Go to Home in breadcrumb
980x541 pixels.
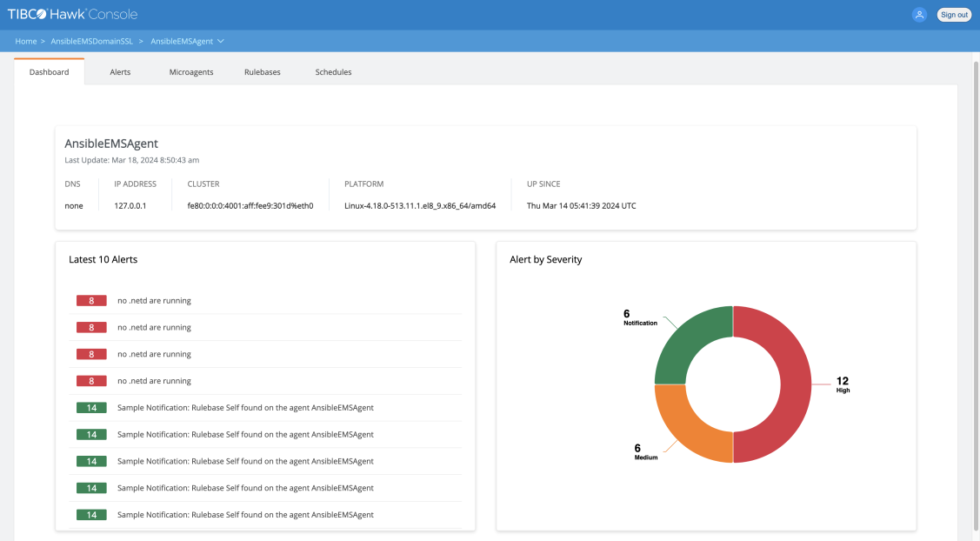click(25, 41)
